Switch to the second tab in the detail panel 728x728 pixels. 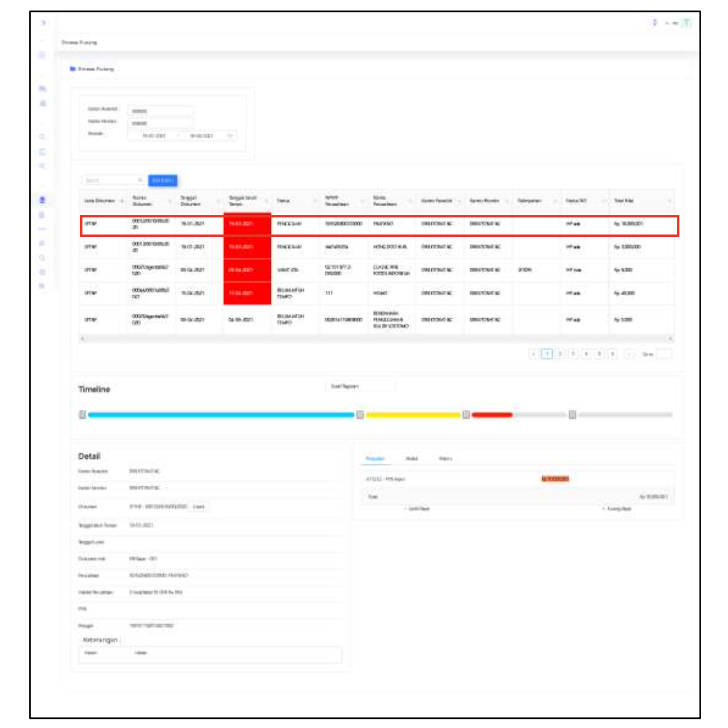(x=411, y=459)
